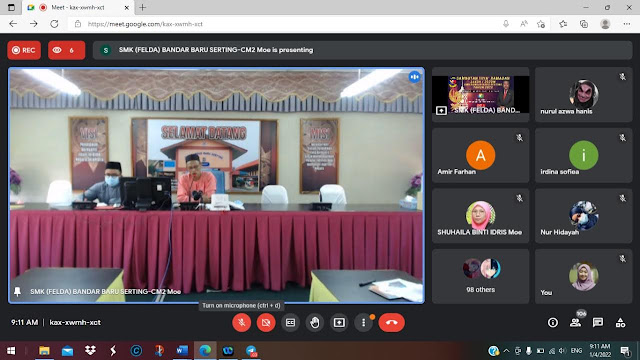Screen dimensions: 640x360
Task: Click the Present now icon
Action: [x=339, y=322]
